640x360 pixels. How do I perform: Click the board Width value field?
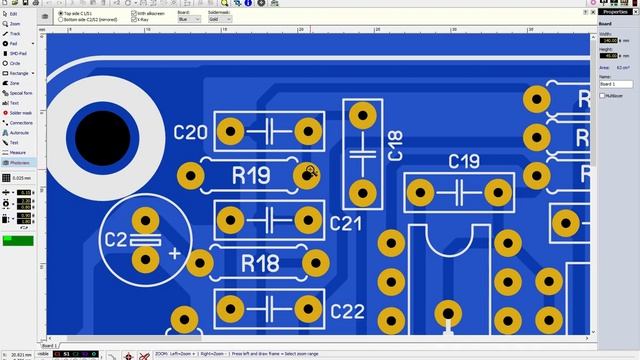(x=608, y=40)
